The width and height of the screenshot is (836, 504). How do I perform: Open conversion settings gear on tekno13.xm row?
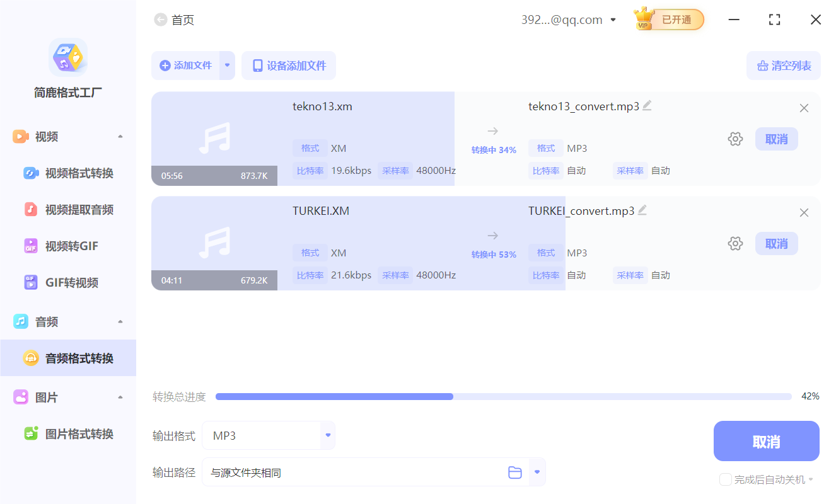pos(735,139)
